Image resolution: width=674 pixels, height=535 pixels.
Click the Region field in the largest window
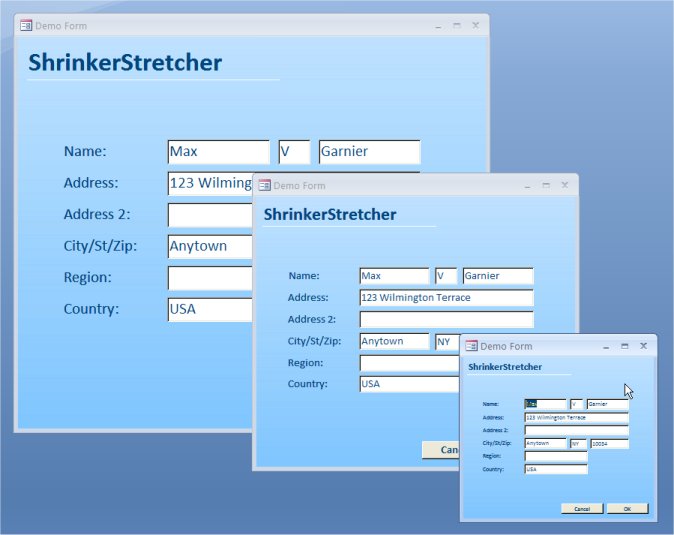pyautogui.click(x=210, y=278)
